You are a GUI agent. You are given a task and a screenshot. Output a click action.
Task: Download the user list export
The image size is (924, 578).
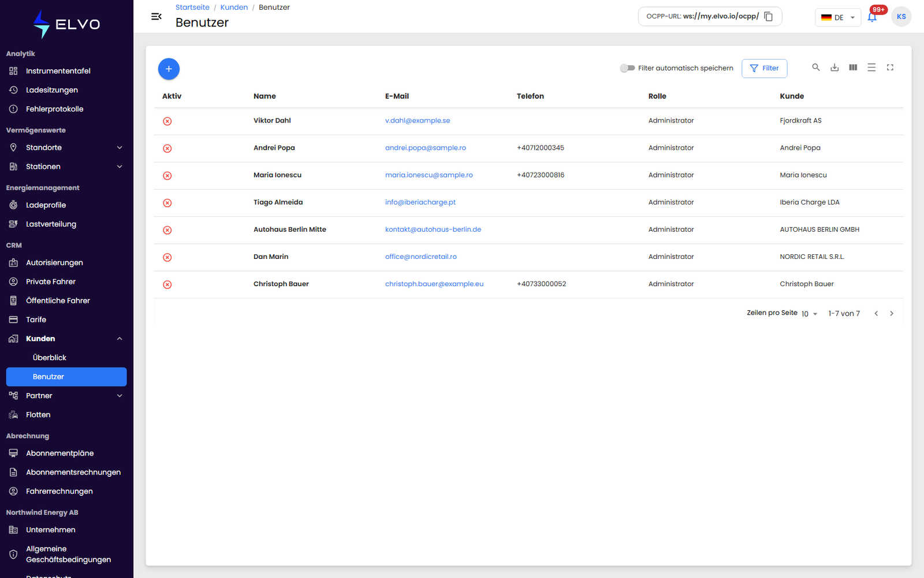pyautogui.click(x=834, y=68)
